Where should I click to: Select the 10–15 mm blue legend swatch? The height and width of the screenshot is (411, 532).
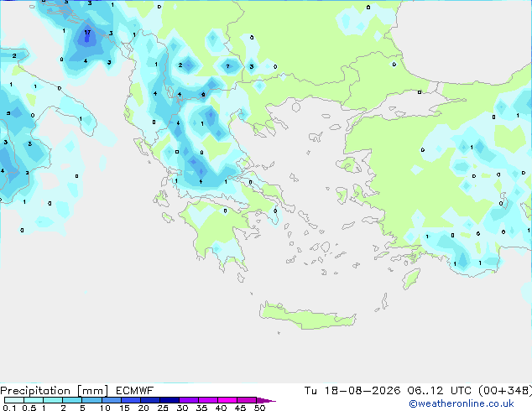(112, 400)
